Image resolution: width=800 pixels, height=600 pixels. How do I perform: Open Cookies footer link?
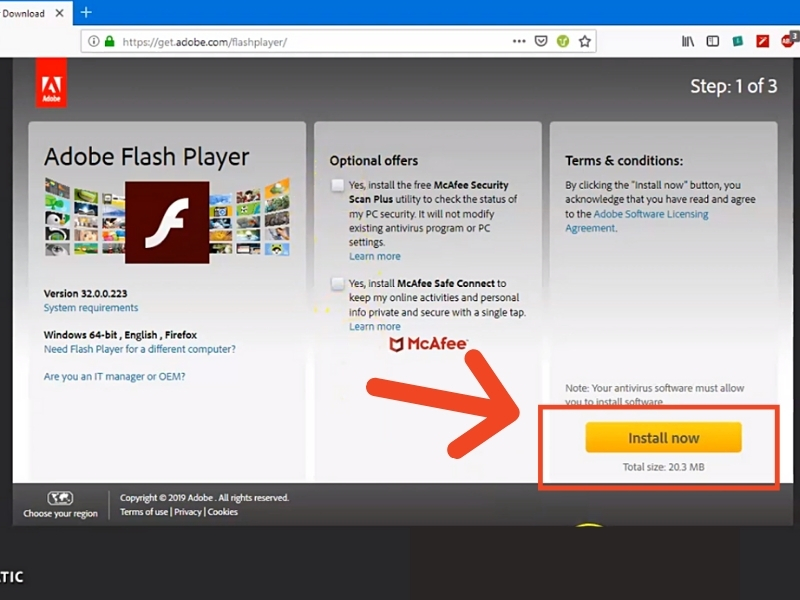pyautogui.click(x=222, y=512)
